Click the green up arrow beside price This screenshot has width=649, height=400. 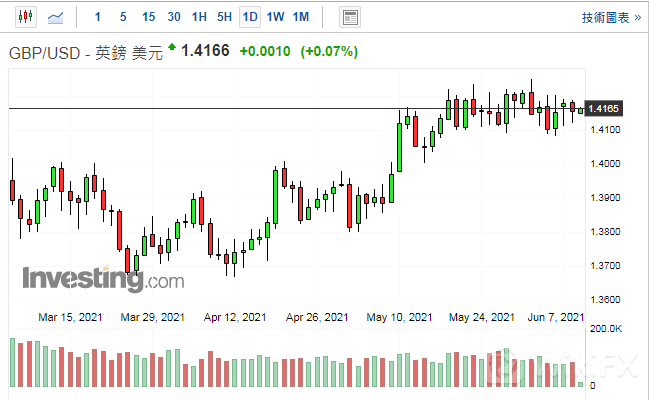point(172,47)
